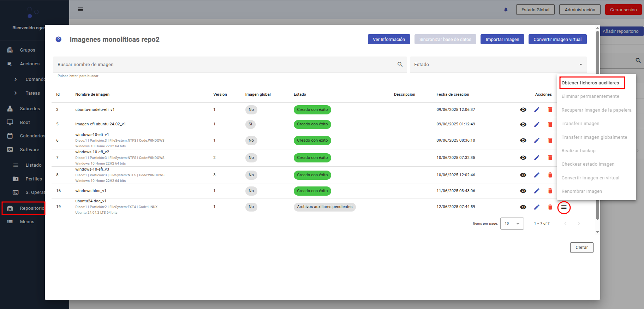644x309 pixels.
Task: Show ubuntu24-doc_v1 details via eye icon
Action: coord(523,207)
